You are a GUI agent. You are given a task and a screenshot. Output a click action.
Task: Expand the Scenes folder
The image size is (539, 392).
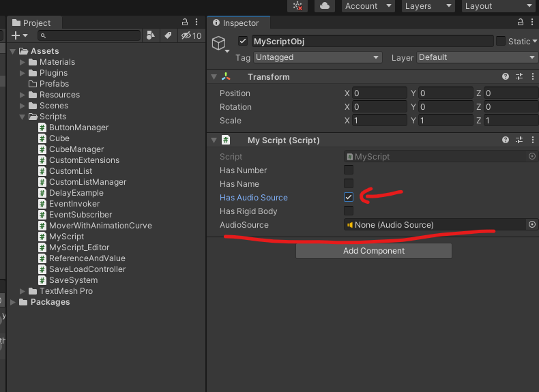tap(23, 106)
